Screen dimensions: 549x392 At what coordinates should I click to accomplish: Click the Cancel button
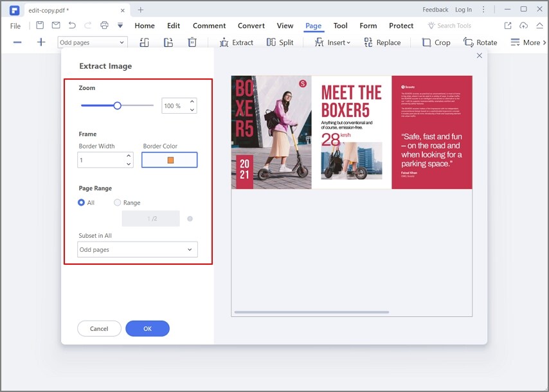point(99,328)
